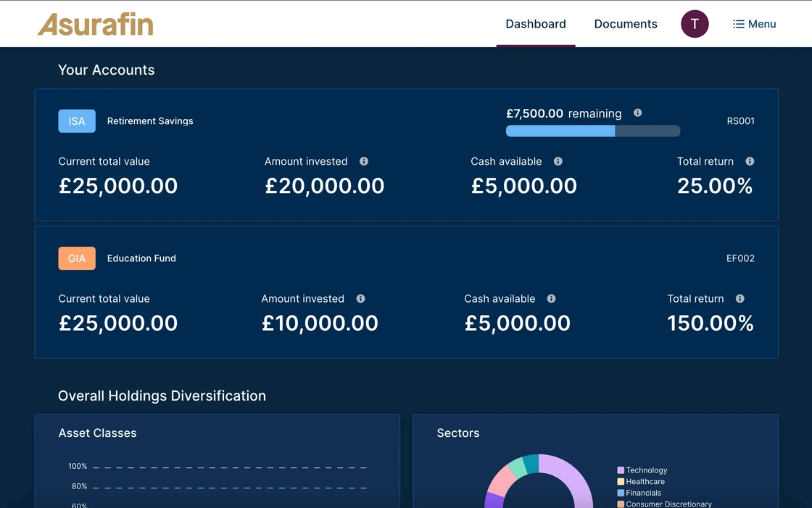The width and height of the screenshot is (812, 508).
Task: Click the Consumer Discretionary legend entry
Action: (x=664, y=504)
